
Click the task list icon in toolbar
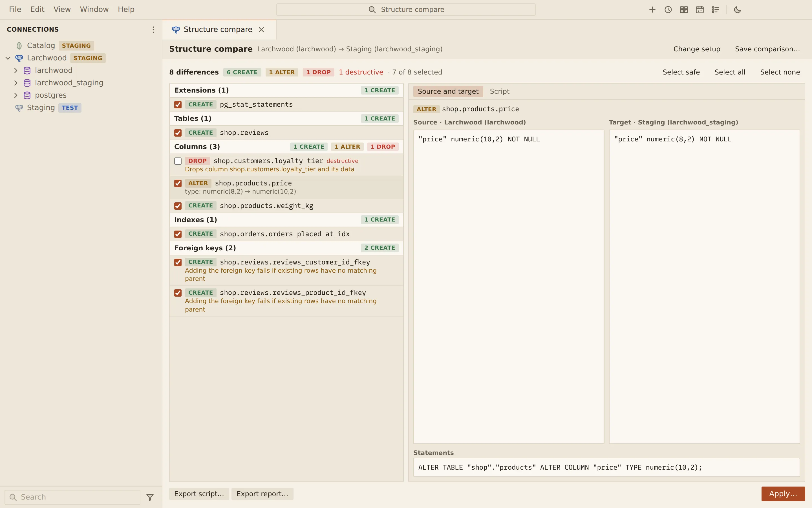pyautogui.click(x=715, y=10)
